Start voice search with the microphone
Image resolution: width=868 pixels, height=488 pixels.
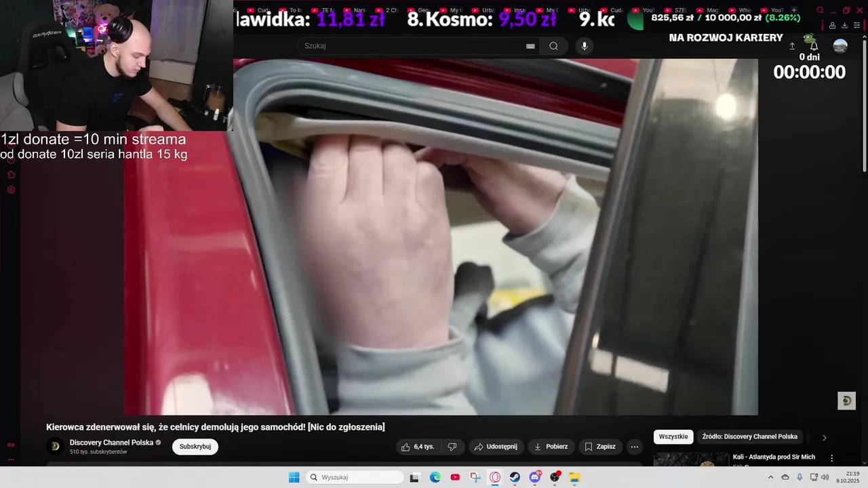[x=585, y=46]
